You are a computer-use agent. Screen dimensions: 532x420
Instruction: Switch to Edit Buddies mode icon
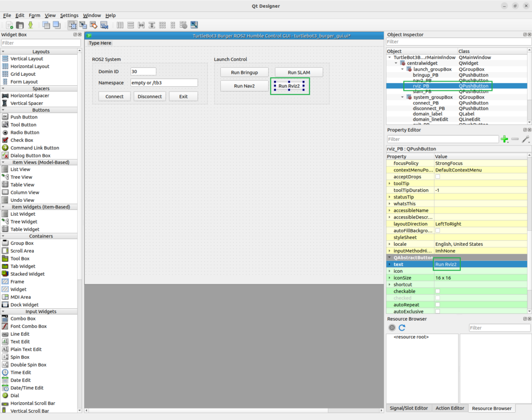(x=94, y=25)
